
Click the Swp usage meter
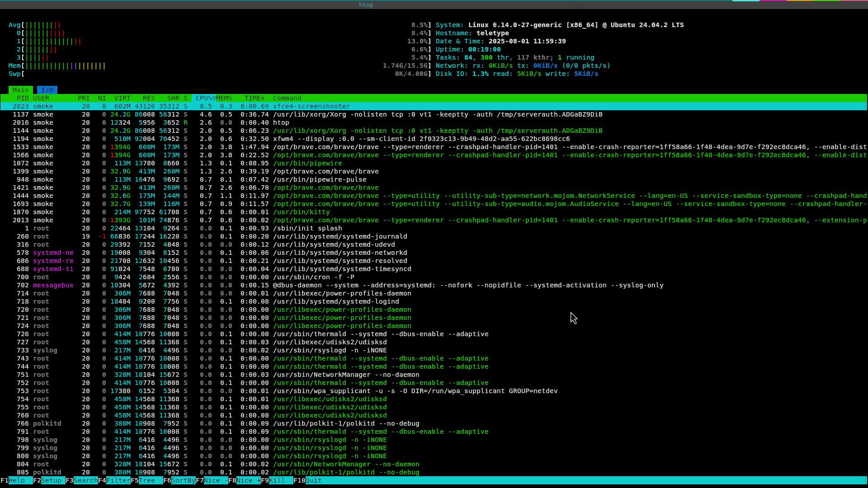[x=220, y=74]
